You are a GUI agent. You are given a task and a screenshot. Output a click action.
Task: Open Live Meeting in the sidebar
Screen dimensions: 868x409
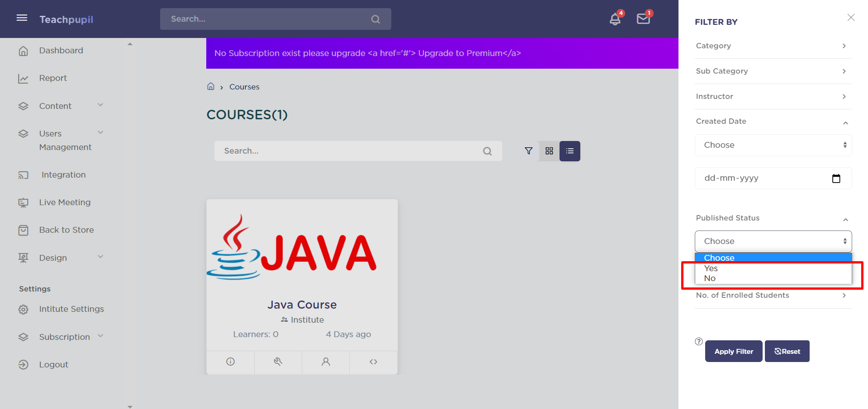tap(65, 202)
